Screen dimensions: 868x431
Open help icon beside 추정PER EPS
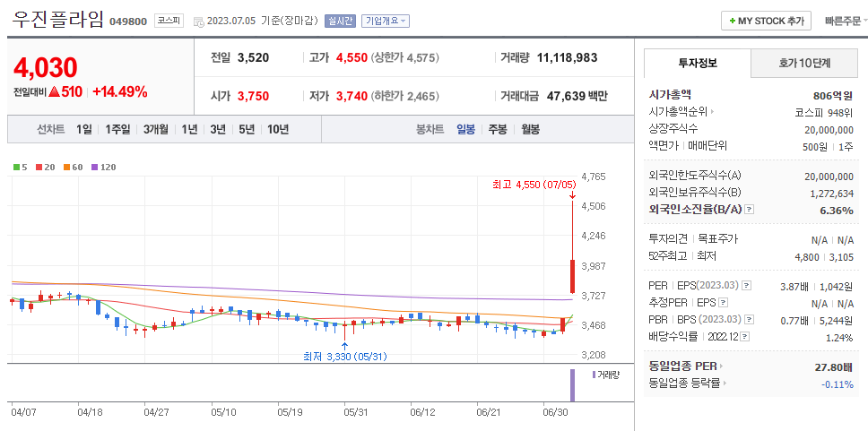pos(723,303)
